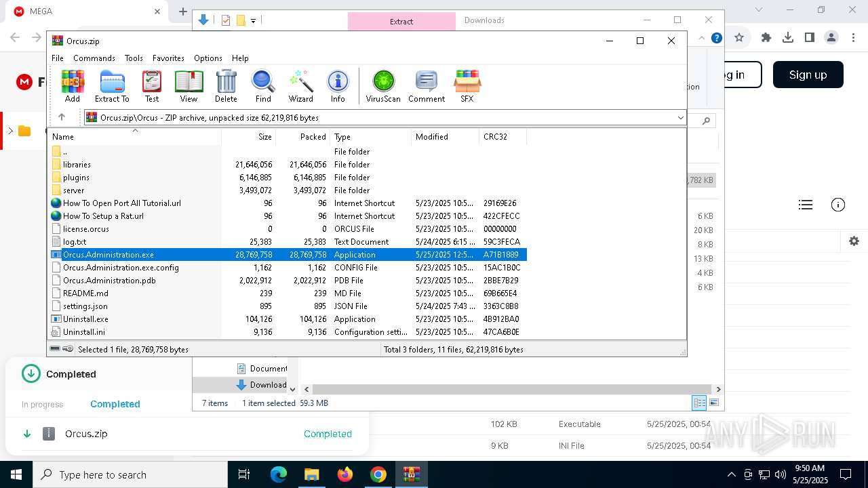Sort files by Name column header

tap(136, 137)
